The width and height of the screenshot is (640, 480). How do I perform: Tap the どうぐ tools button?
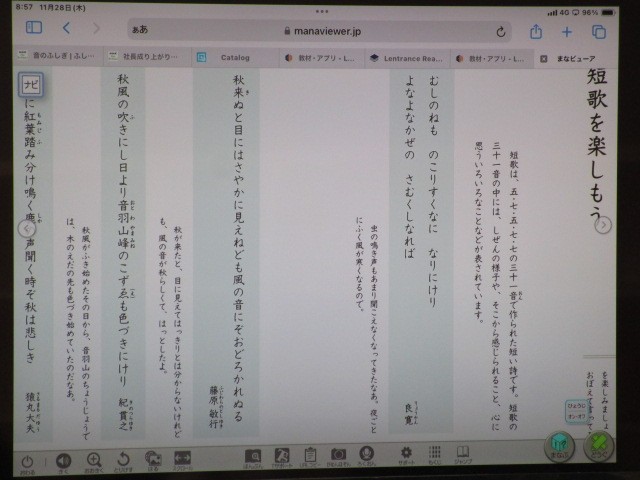(598, 447)
